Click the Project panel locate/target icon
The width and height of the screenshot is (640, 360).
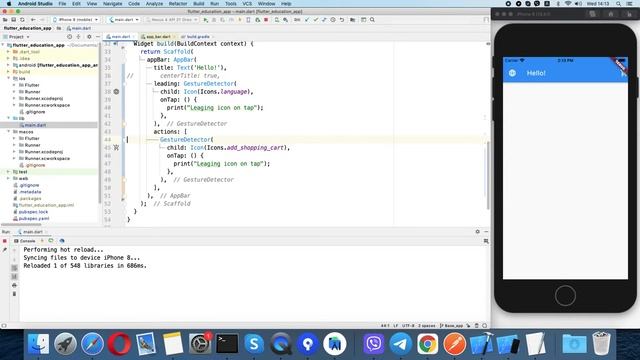coord(69,37)
